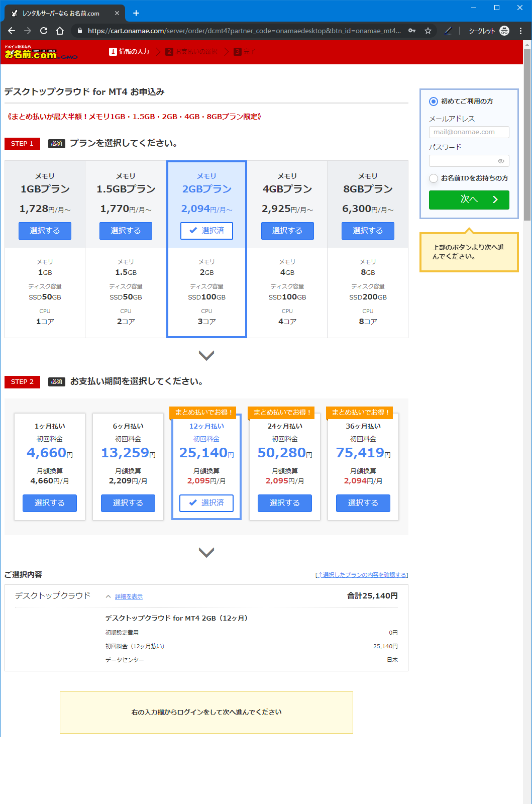Screen dimensions: 532x804
Task: Choose the 8GB memory plan
Action: [x=368, y=231]
